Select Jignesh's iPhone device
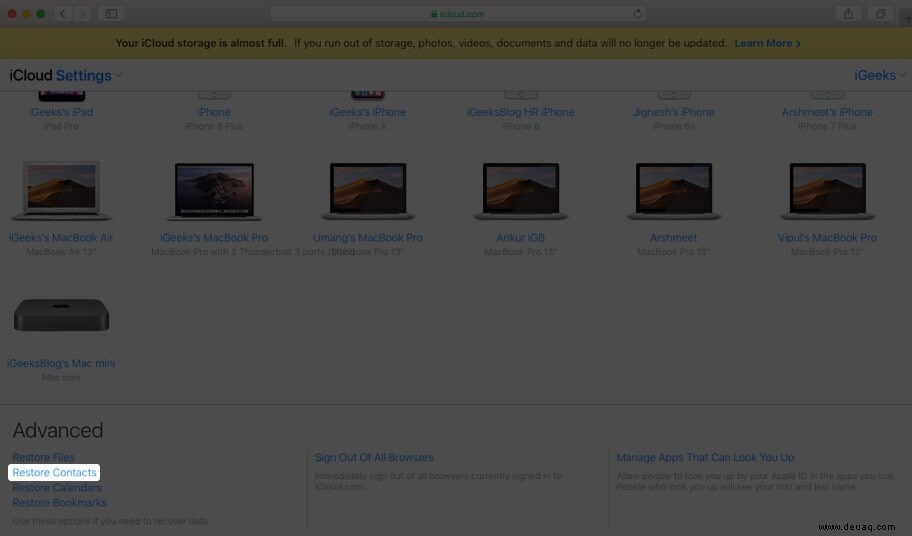The height and width of the screenshot is (536, 912). tap(674, 112)
